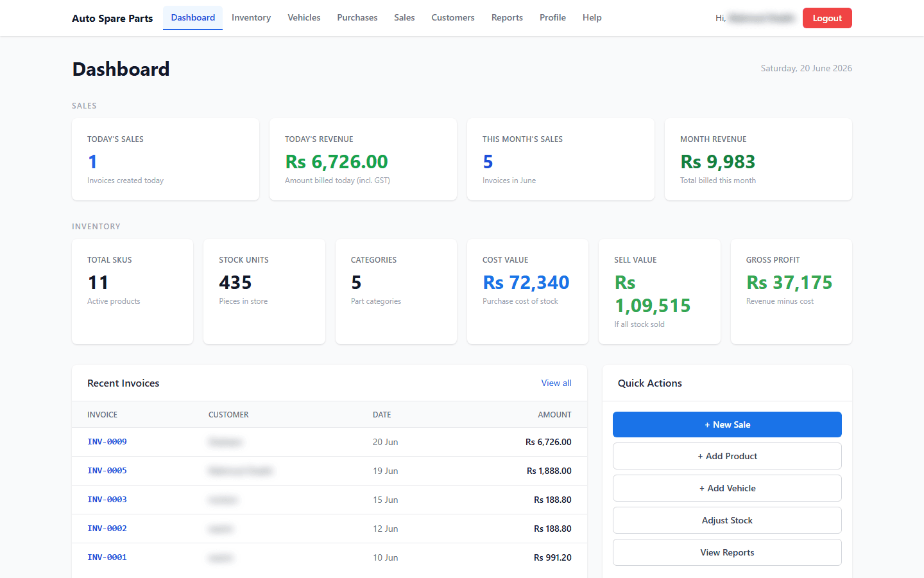Click the Gross Profit value Rs 37,175

(x=789, y=283)
